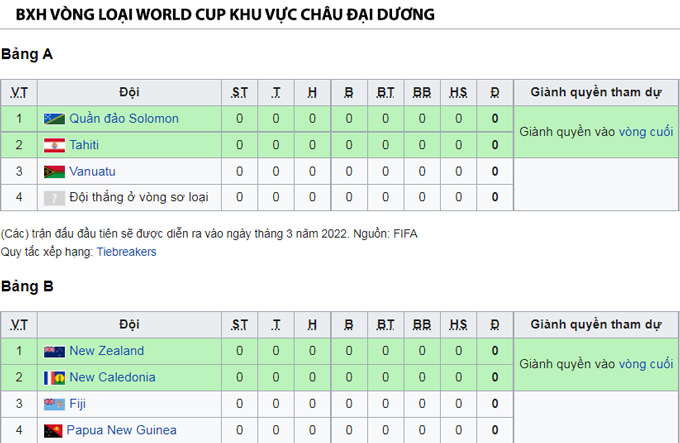Image resolution: width=680 pixels, height=443 pixels.
Task: Click the Fiji flag icon
Action: pyautogui.click(x=54, y=404)
